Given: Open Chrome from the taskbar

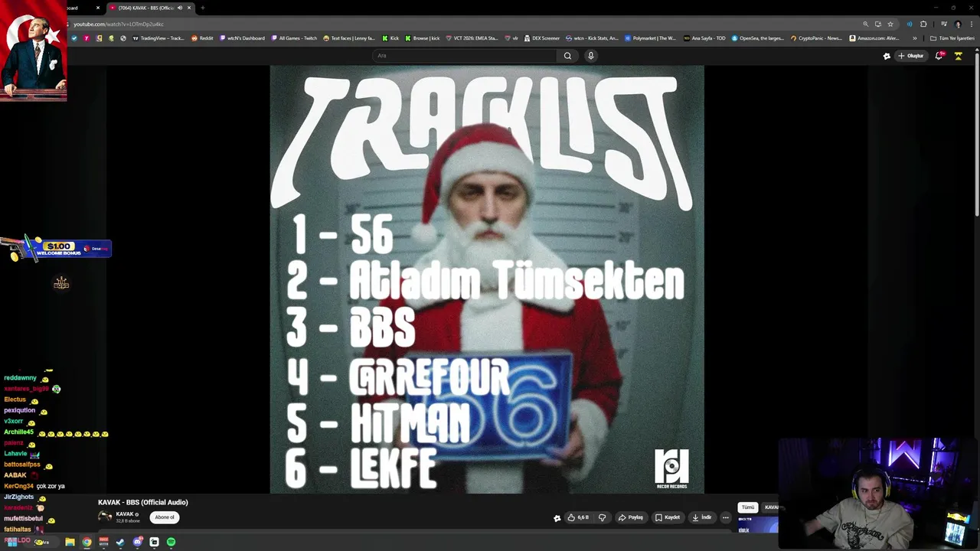Looking at the screenshot, I should [x=87, y=542].
